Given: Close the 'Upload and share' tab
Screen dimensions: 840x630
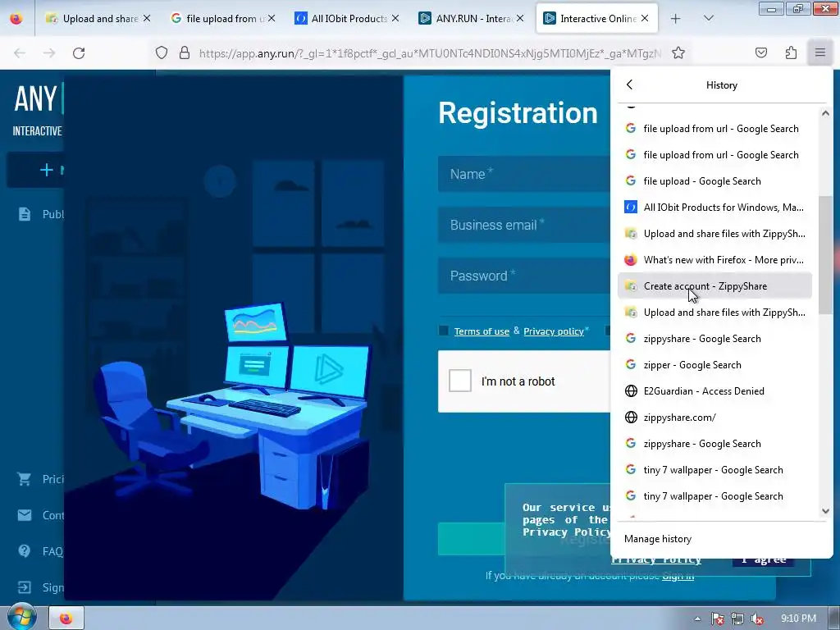Looking at the screenshot, I should coord(147,18).
